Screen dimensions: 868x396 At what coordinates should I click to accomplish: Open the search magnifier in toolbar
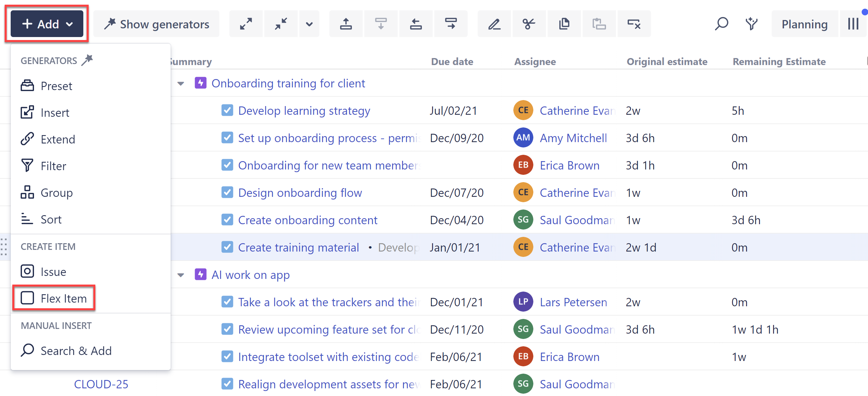click(721, 24)
